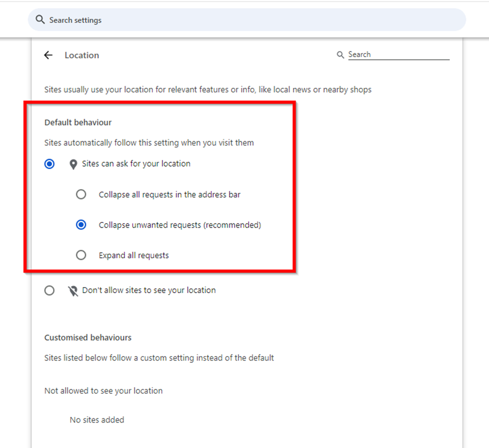Choose Collapse all requests in the address bar
The image size is (489, 448).
81,194
